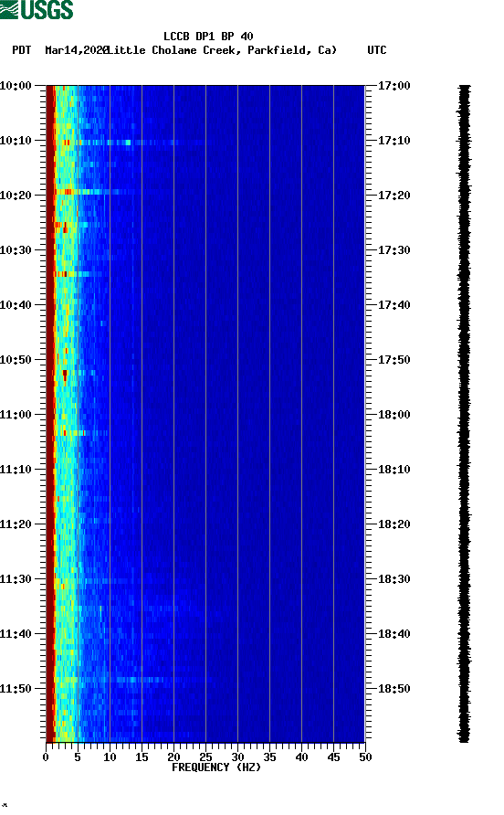Click the 5 Hz frequency axis label
Screen dimensions: 504x815
78,757
